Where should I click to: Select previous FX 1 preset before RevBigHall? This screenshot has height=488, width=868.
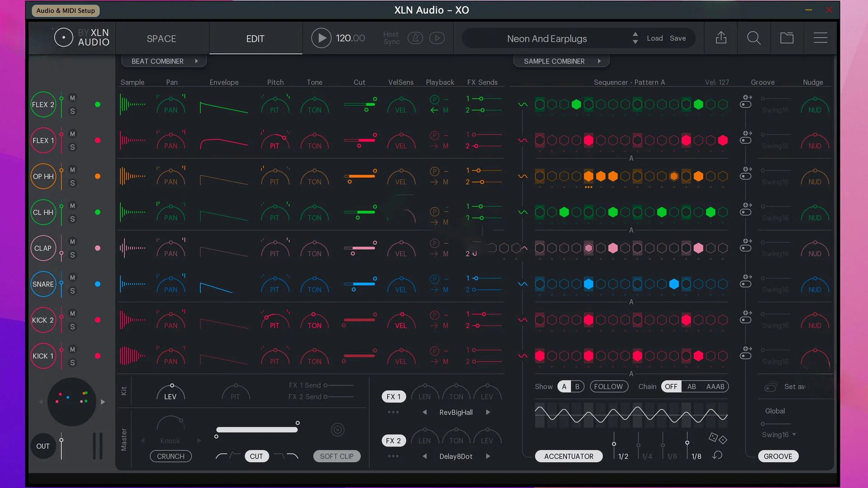tap(425, 412)
